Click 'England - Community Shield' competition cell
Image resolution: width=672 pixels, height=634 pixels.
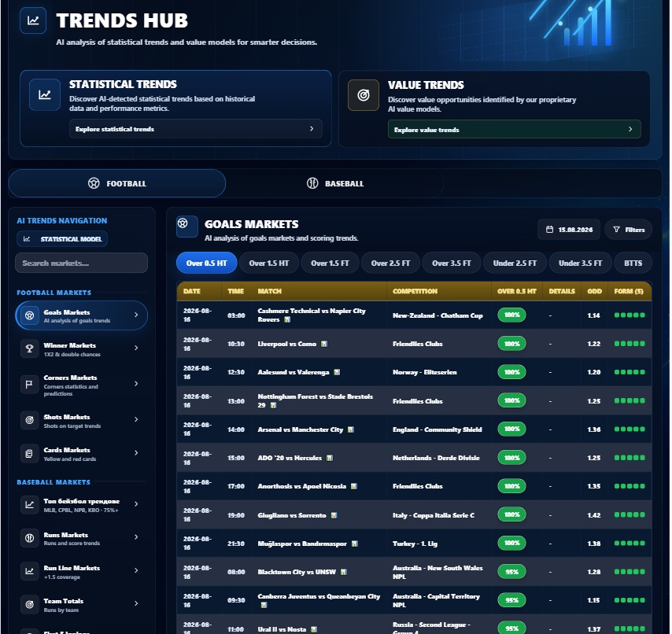pyautogui.click(x=438, y=429)
